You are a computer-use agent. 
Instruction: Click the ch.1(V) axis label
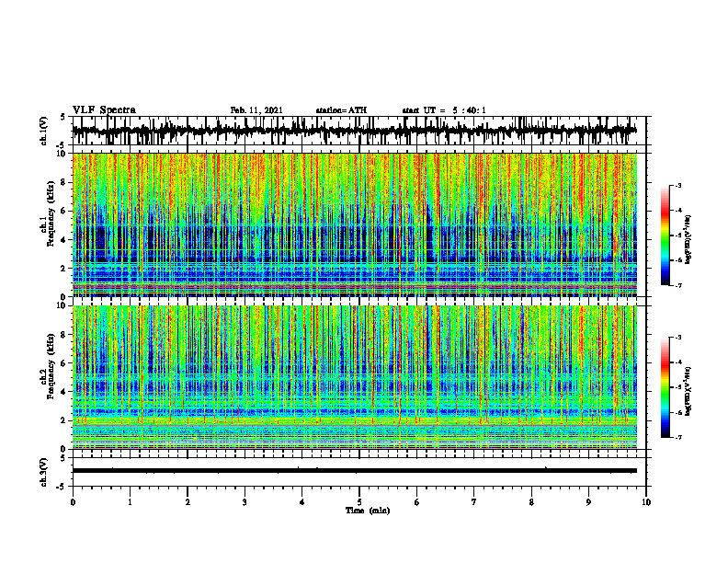[x=44, y=131]
